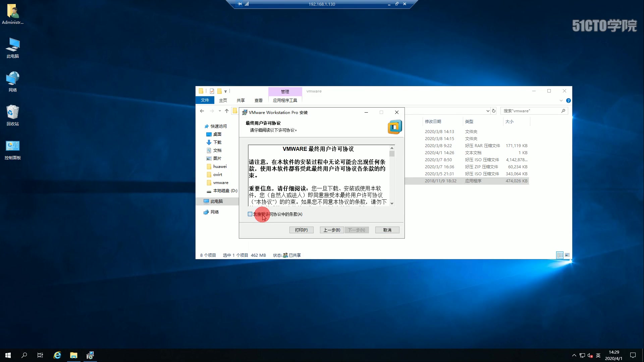Open the notification center icon
The width and height of the screenshot is (644, 362).
click(633, 355)
